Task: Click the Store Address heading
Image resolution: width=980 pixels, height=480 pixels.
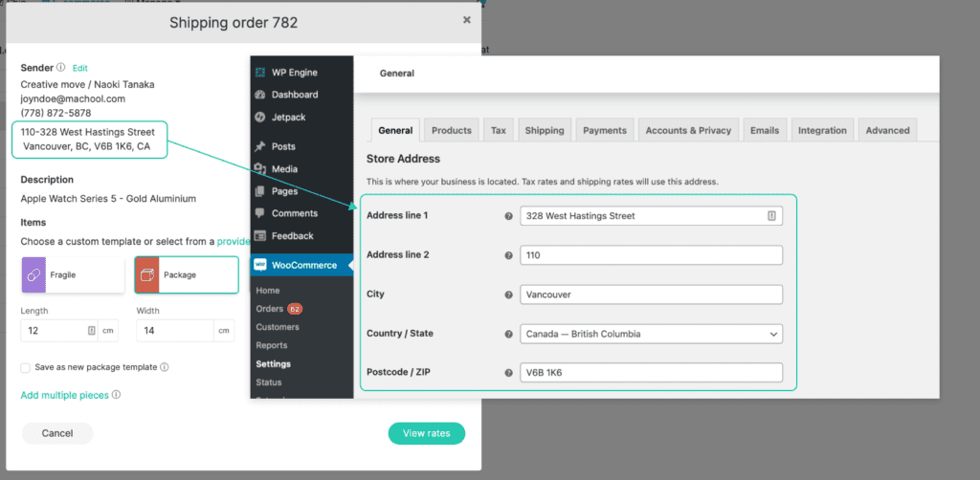Action: tap(403, 159)
